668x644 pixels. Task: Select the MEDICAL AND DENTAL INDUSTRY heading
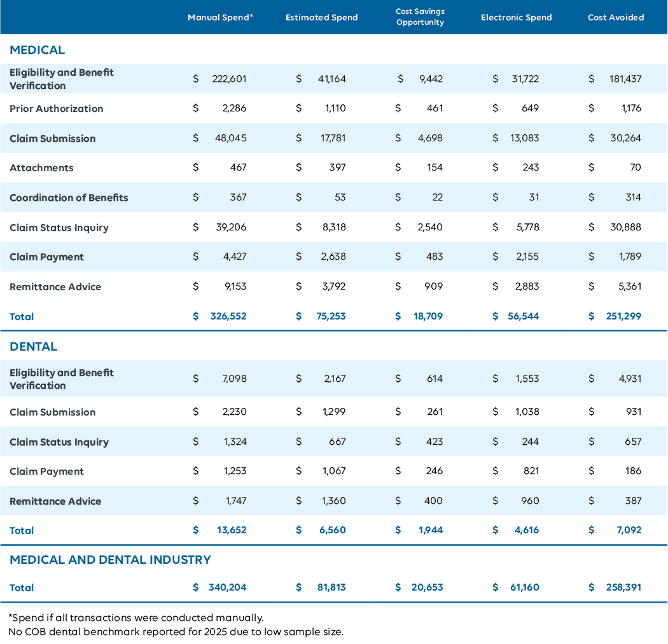click(110, 559)
